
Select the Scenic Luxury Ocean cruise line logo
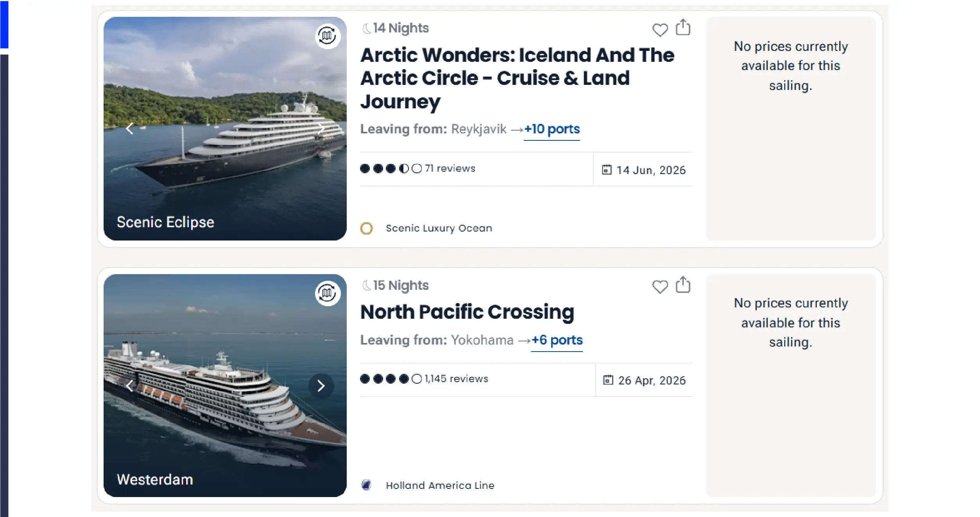coord(366,228)
